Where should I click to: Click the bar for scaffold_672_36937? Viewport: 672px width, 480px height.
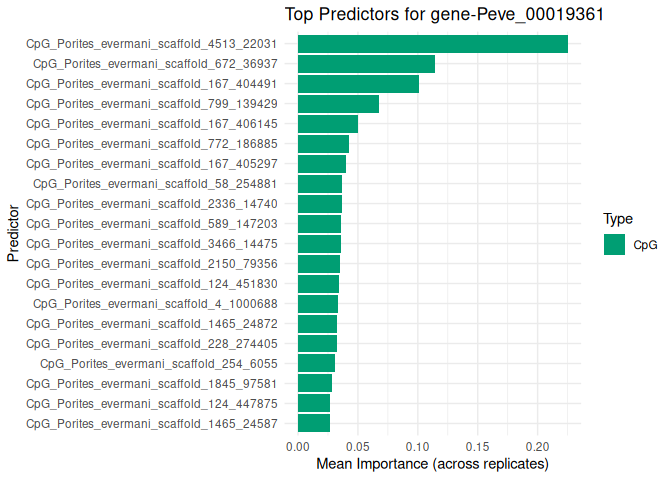(x=366, y=64)
